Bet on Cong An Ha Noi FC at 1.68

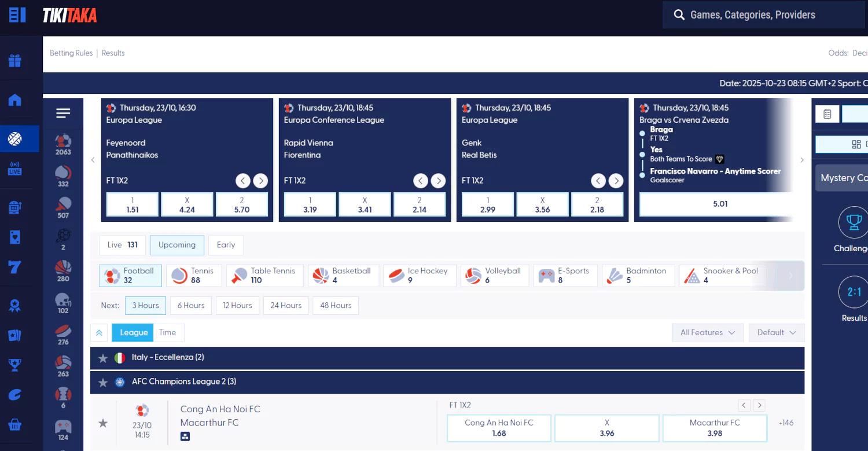point(499,428)
